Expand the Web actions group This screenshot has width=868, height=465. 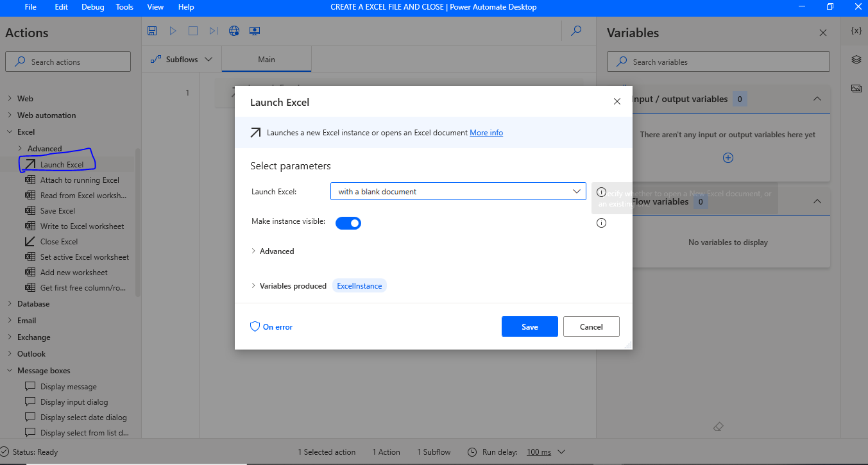pos(10,99)
